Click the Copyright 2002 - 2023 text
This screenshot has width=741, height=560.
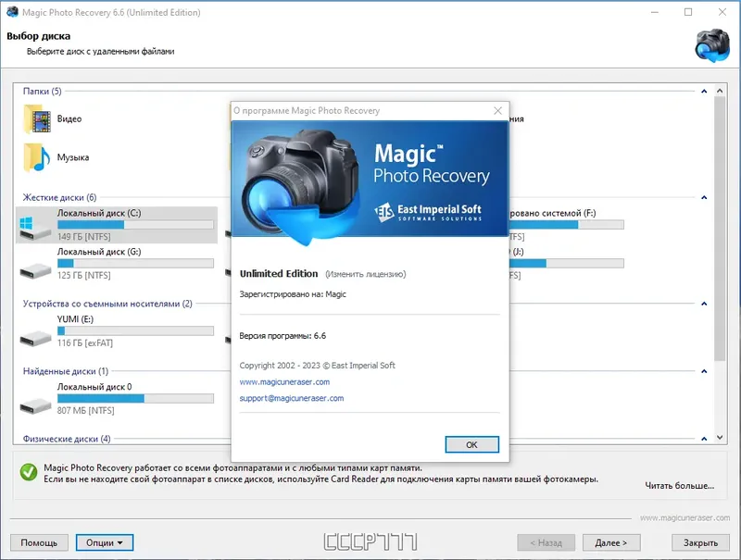pos(317,366)
